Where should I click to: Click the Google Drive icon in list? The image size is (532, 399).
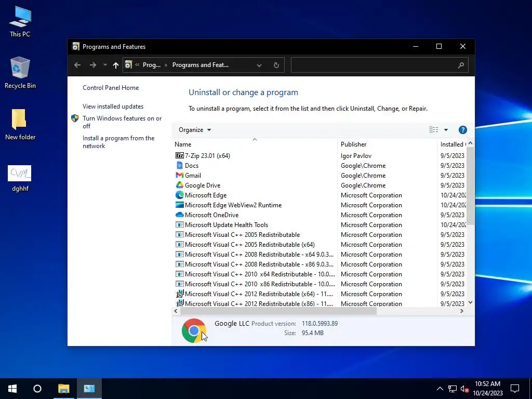(x=179, y=185)
